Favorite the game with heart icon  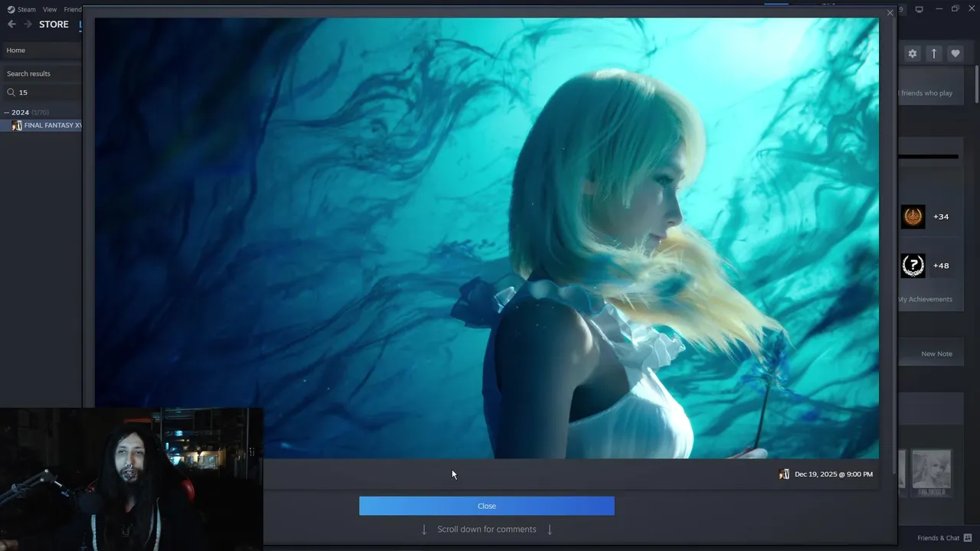tap(955, 54)
